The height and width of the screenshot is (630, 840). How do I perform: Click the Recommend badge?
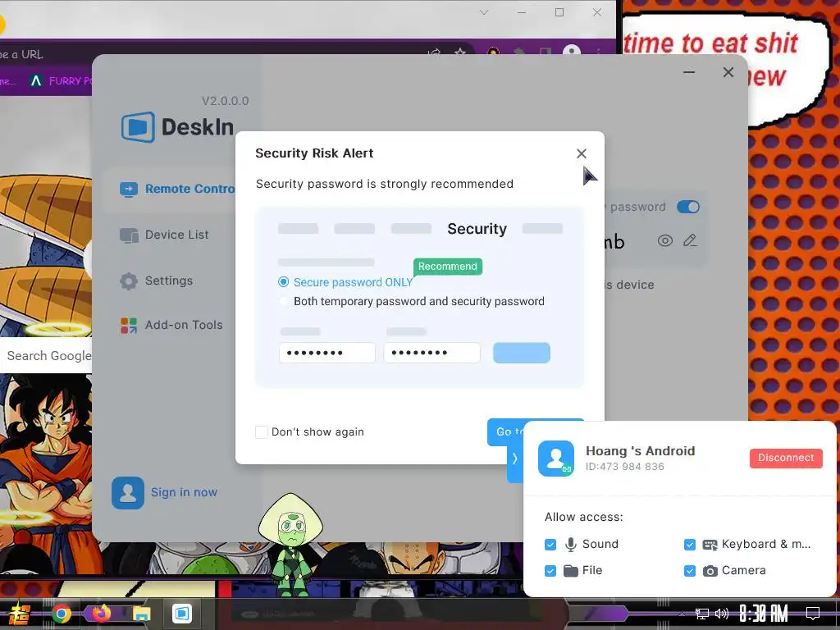coord(447,267)
